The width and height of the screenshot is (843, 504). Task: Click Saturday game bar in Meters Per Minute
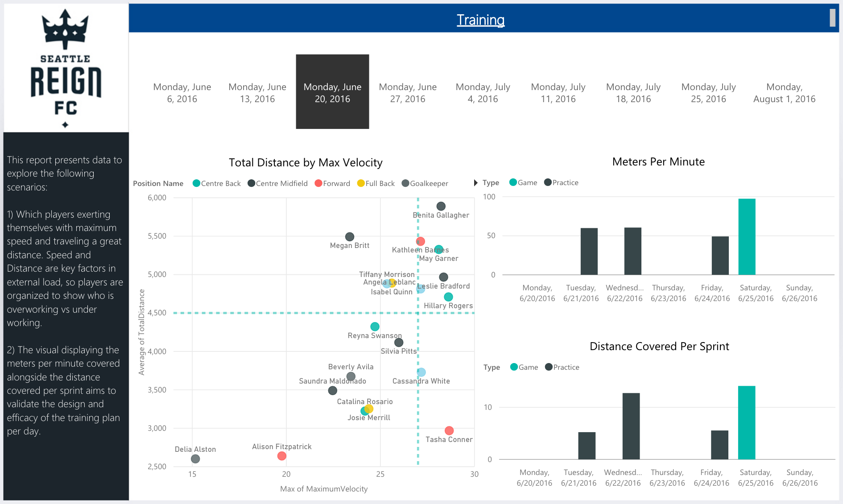[747, 236]
